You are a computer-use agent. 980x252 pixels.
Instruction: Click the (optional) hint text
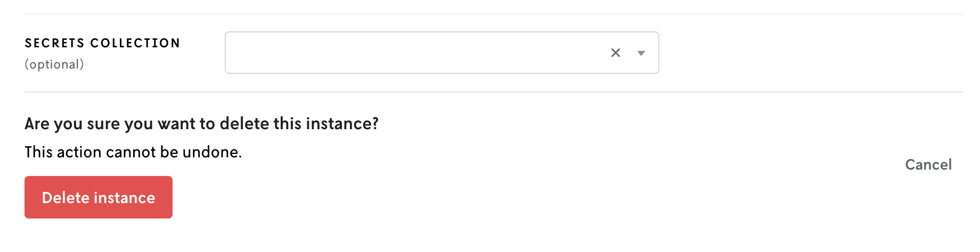[x=54, y=64]
